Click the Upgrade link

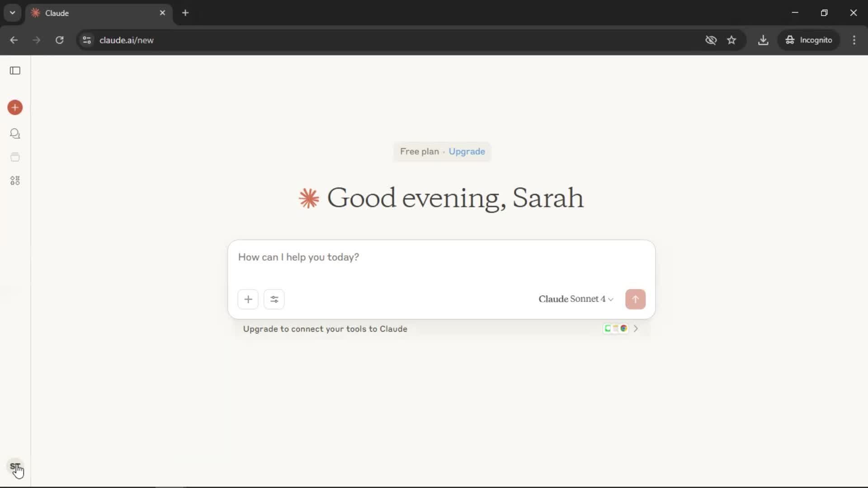pyautogui.click(x=467, y=152)
